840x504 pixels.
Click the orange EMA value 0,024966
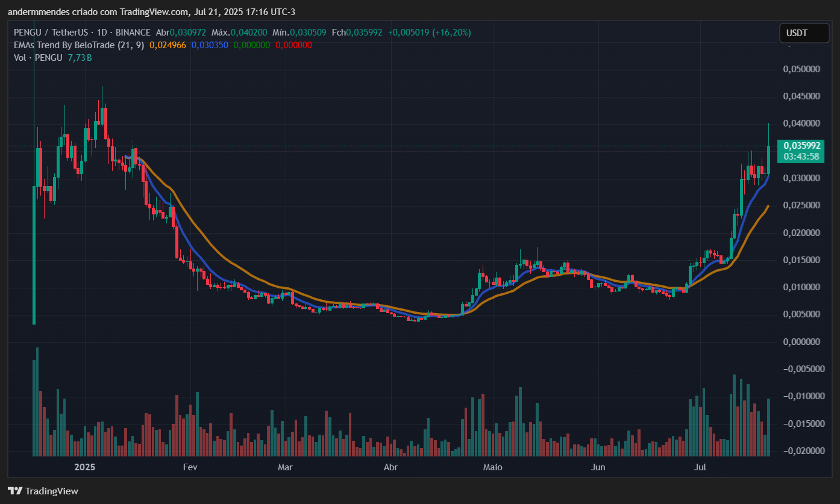168,45
